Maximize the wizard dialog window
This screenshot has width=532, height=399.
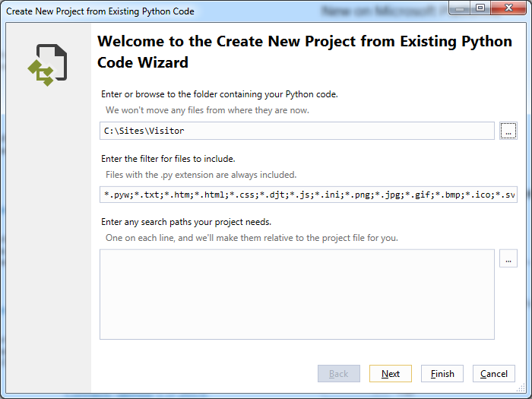pyautogui.click(x=480, y=8)
